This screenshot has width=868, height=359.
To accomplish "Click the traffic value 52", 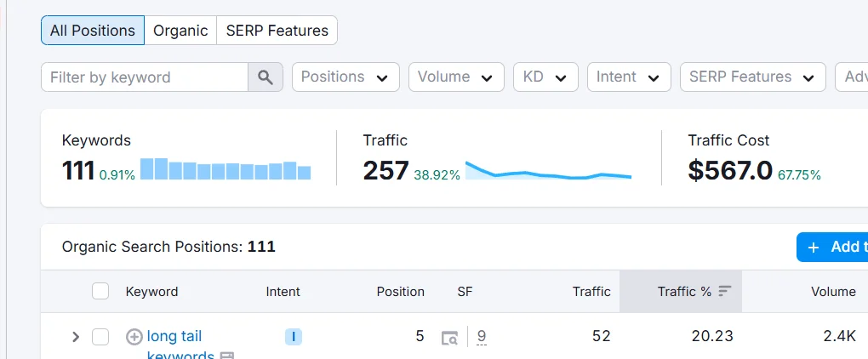I will pyautogui.click(x=601, y=336).
